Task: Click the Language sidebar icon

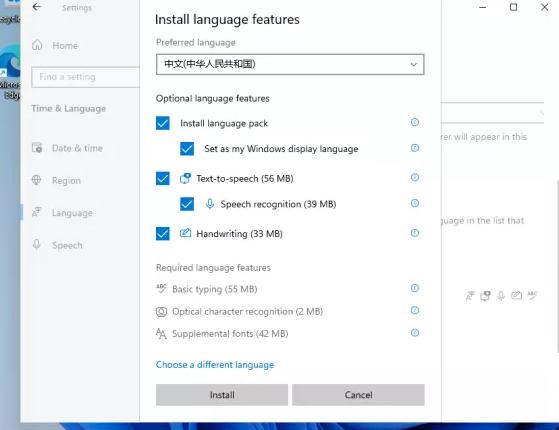Action: click(x=37, y=213)
